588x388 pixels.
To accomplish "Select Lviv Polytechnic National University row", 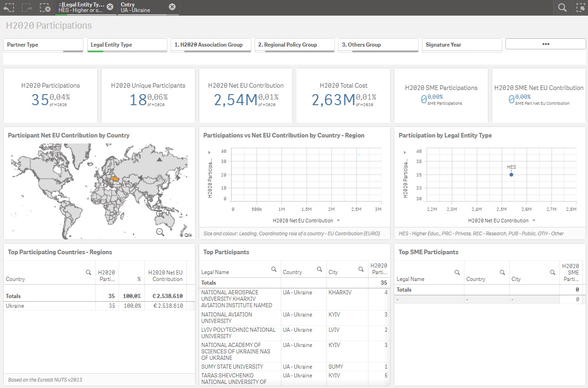I will pyautogui.click(x=295, y=333).
